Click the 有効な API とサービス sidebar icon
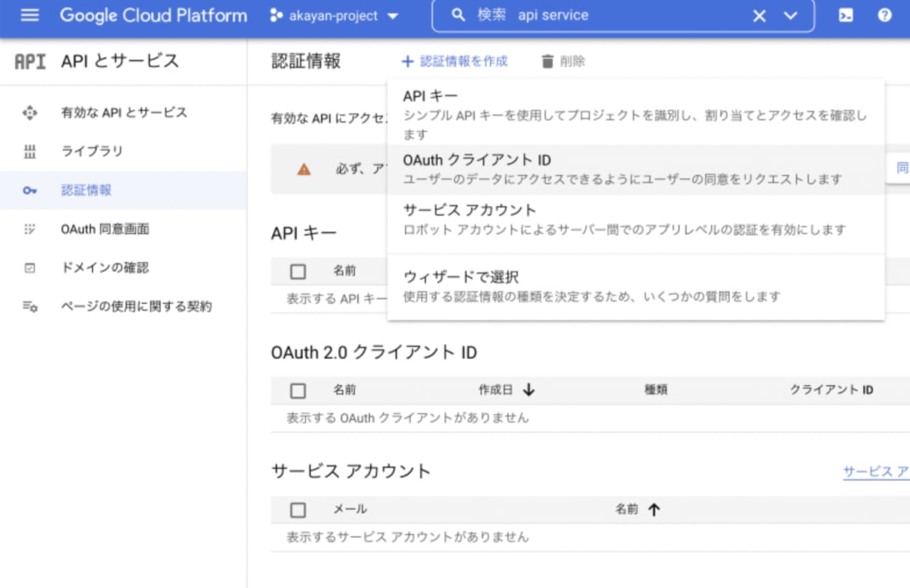The height and width of the screenshot is (588, 910). 30,113
